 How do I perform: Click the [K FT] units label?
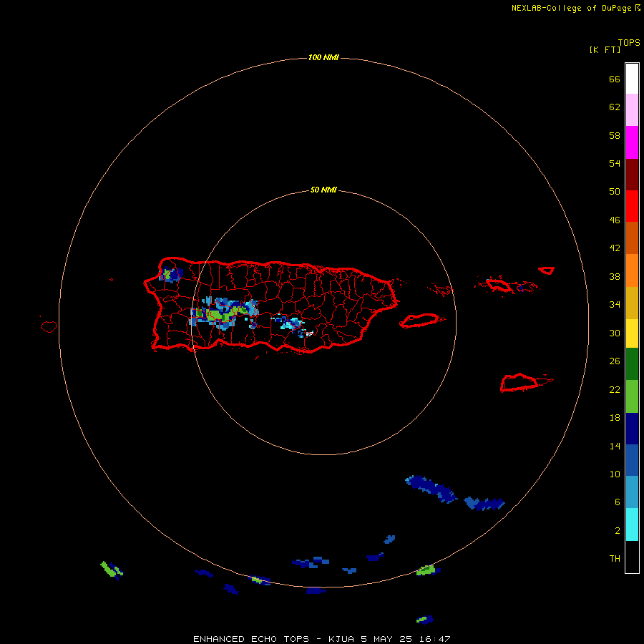point(605,49)
